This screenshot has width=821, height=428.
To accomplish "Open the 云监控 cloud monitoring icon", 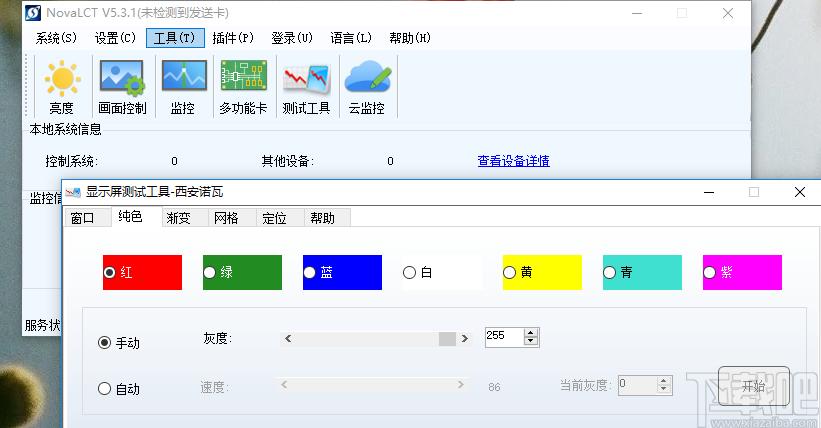I will pyautogui.click(x=367, y=87).
